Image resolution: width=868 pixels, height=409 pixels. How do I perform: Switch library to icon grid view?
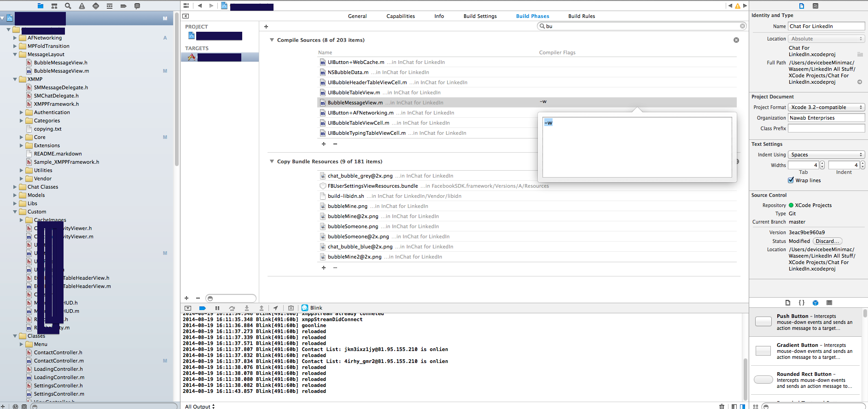click(756, 407)
